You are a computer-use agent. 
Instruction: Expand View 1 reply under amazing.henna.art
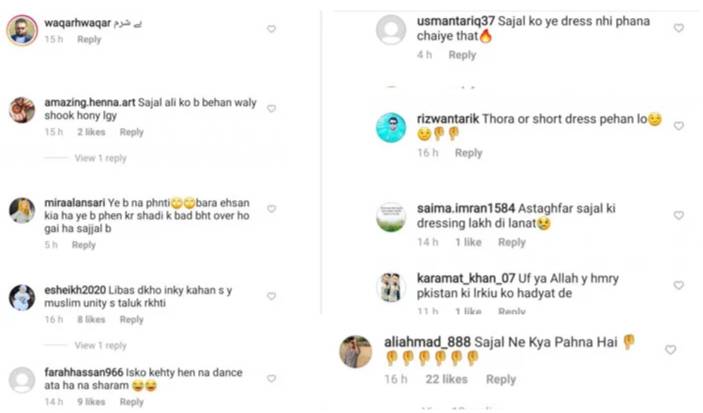(100, 158)
